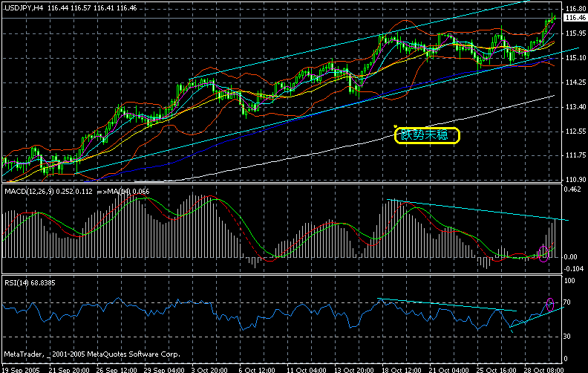Click the MACD(12,26,9) indicator label
Image resolution: width=588 pixels, height=373 pixels.
[x=30, y=192]
